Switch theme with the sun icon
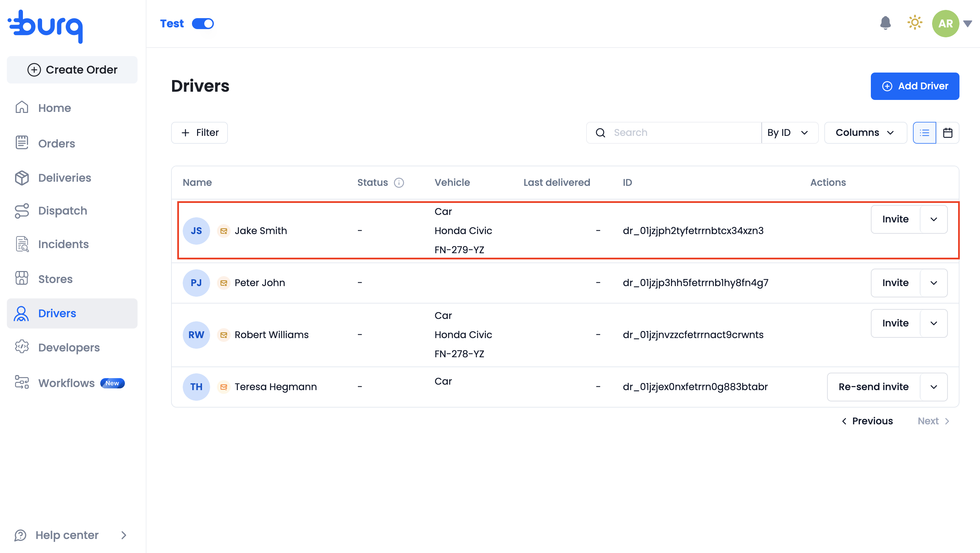The width and height of the screenshot is (980, 553). coord(915,23)
